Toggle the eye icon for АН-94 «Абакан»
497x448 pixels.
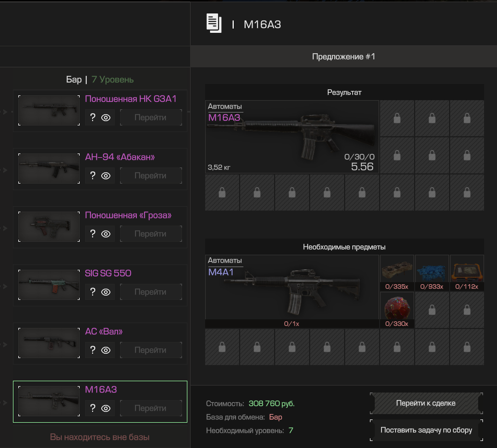click(x=106, y=176)
